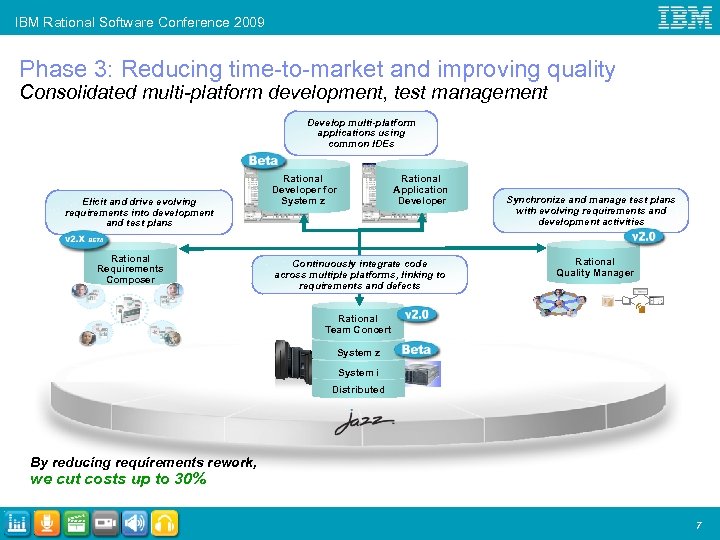Click the v2.0 badge on Quality Manager

click(x=644, y=237)
